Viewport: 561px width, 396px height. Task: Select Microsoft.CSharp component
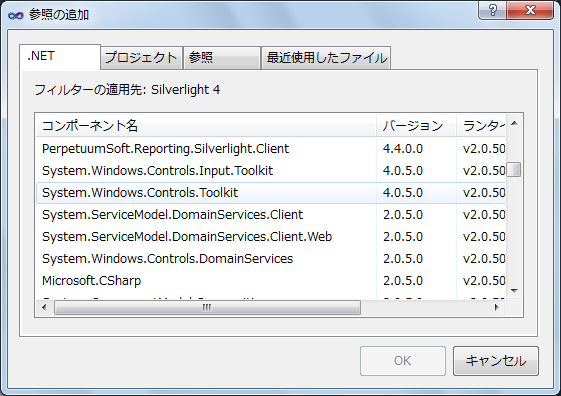[271, 281]
